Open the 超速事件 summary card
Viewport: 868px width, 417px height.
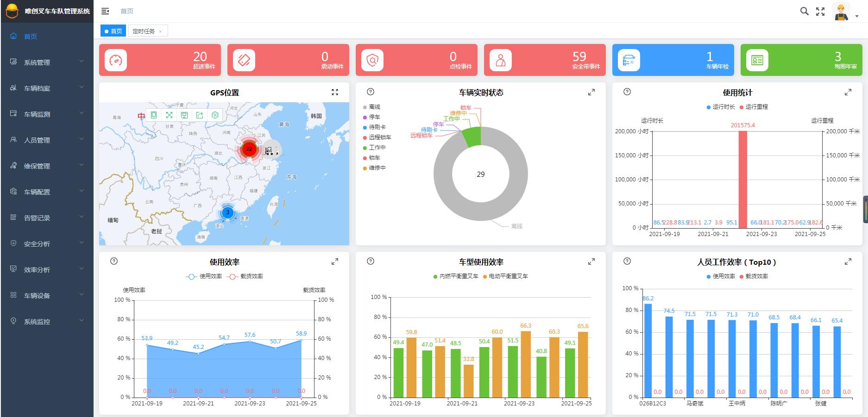[x=160, y=60]
